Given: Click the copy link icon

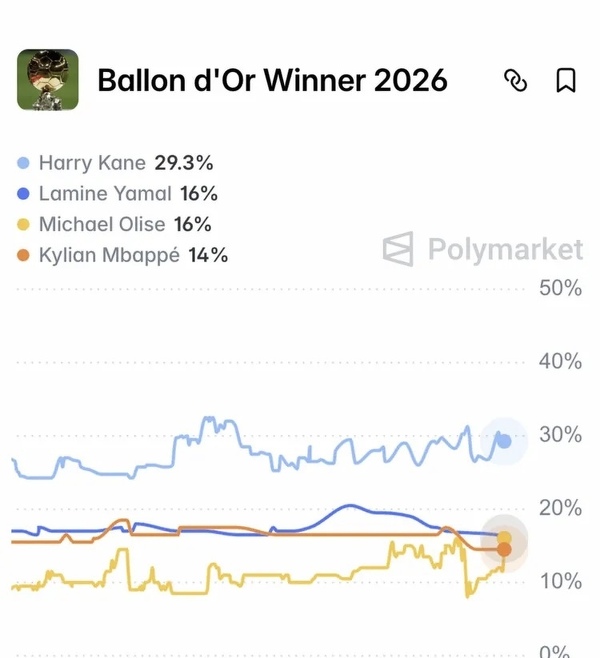Looking at the screenshot, I should [x=515, y=80].
